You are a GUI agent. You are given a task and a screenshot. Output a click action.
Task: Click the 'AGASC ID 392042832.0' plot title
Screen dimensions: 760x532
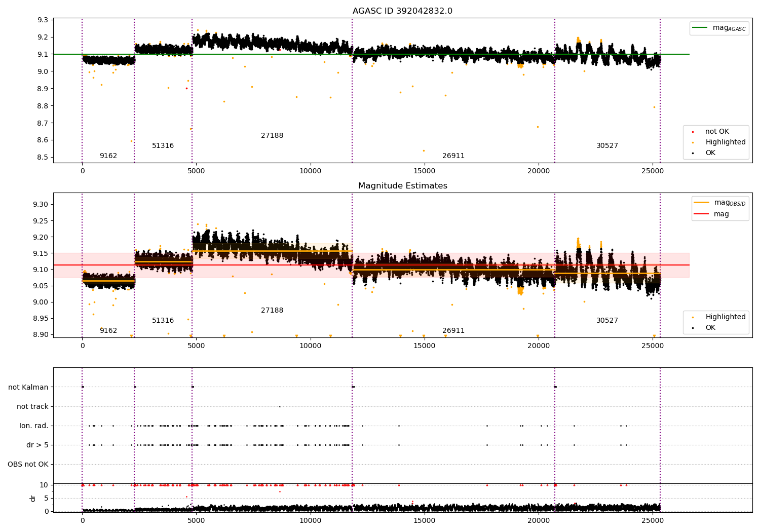click(x=402, y=11)
